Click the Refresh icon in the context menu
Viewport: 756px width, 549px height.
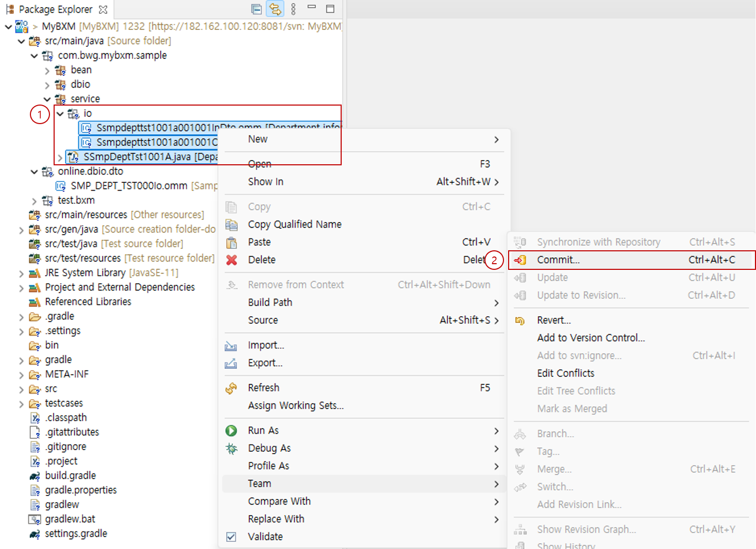[x=231, y=388]
